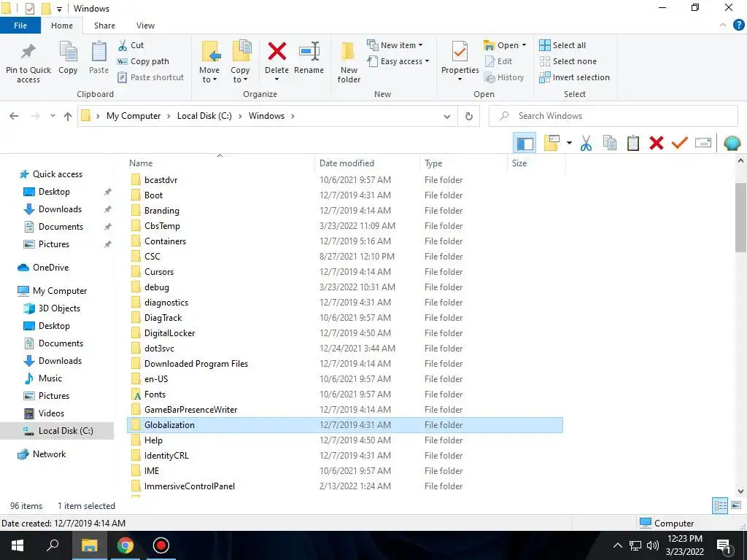Open the Windows Start menu
The height and width of the screenshot is (560, 747).
pyautogui.click(x=18, y=545)
